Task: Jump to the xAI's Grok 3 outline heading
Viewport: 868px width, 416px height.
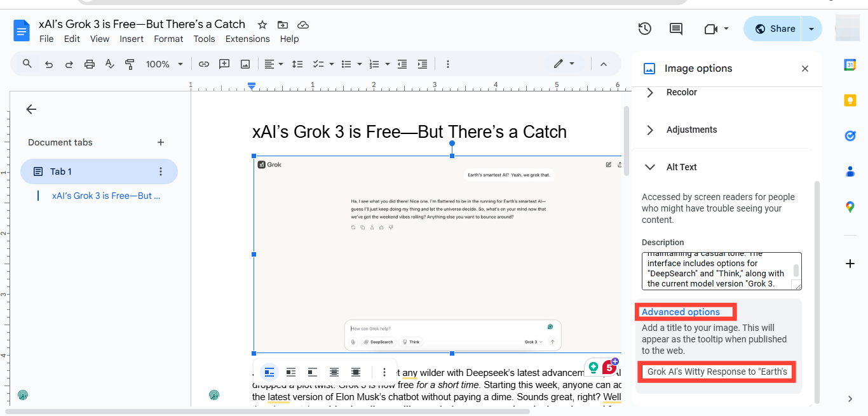Action: tap(106, 196)
